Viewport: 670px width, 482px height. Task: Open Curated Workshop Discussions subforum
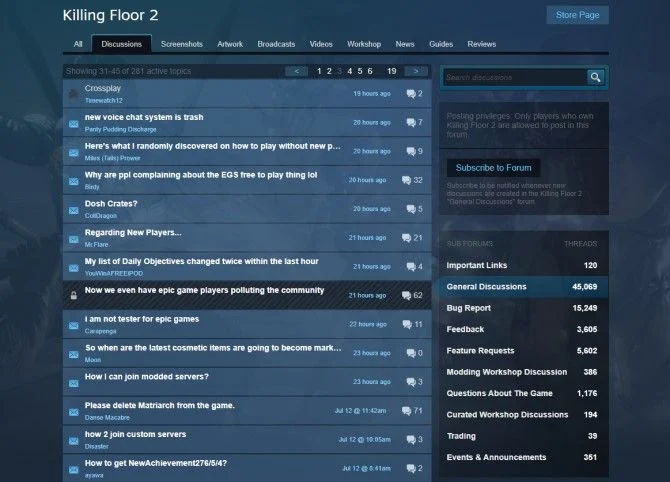click(523, 415)
